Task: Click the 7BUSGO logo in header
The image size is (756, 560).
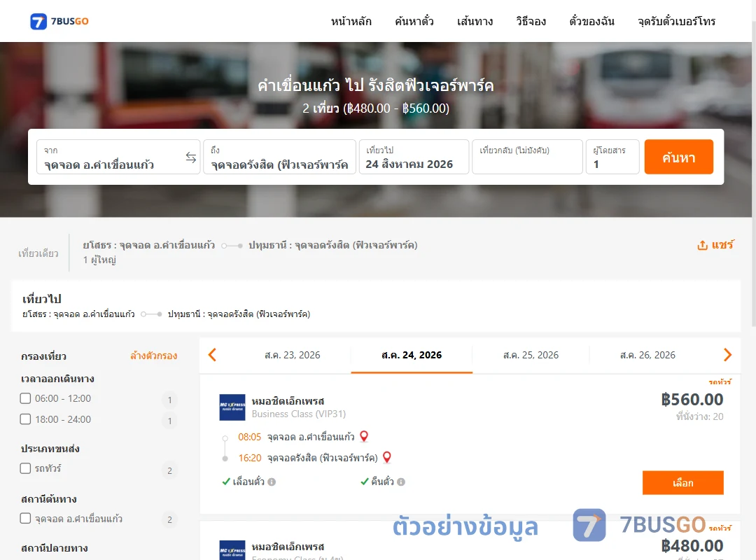Action: (x=59, y=21)
